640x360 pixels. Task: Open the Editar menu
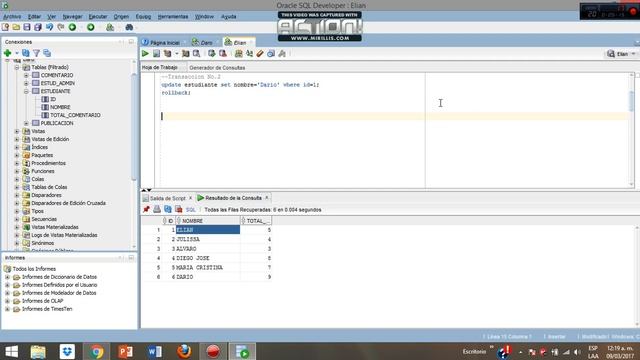pos(34,17)
